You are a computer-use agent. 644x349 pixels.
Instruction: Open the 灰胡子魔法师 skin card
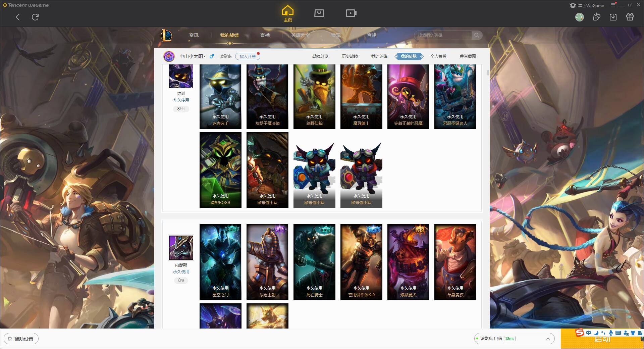pos(267,96)
